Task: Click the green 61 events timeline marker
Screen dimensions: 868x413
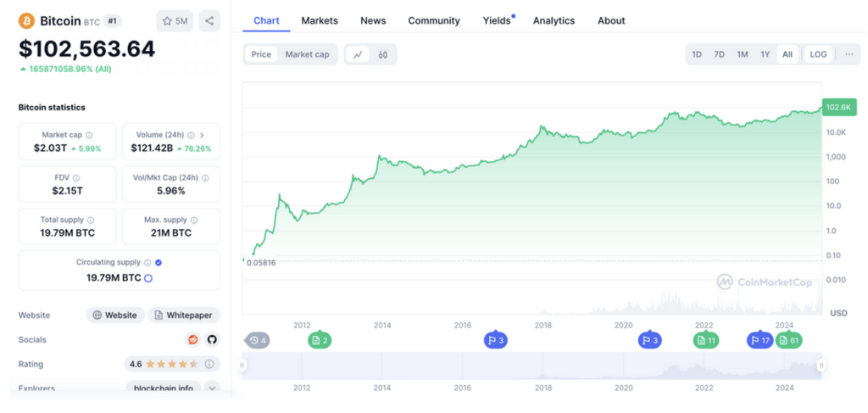Action: [x=789, y=340]
